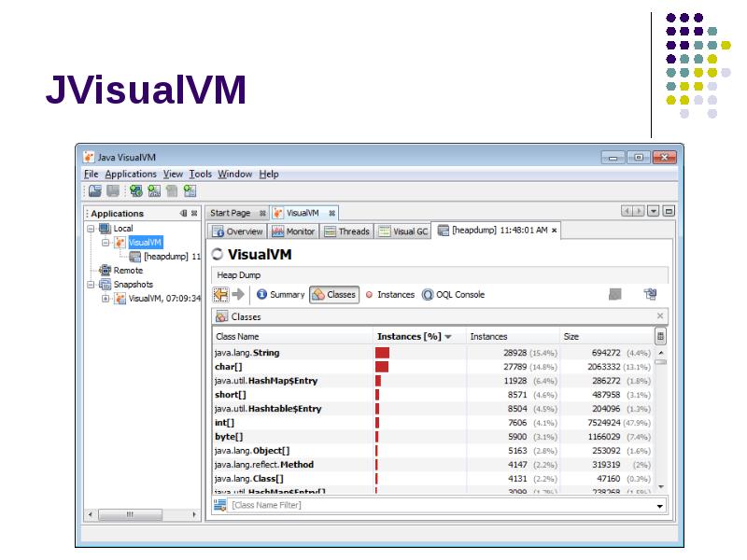Screen dimensions: 747x560
Task: Click the gray square heap dump action icon
Action: (x=615, y=294)
